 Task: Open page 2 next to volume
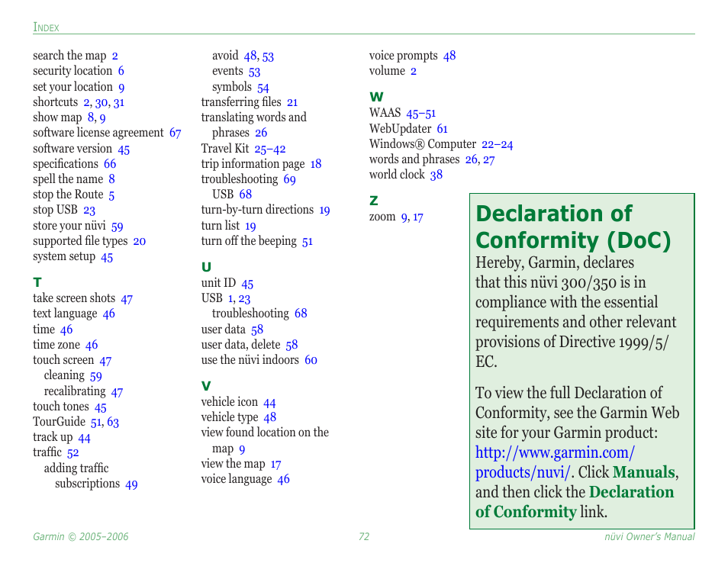tap(413, 71)
